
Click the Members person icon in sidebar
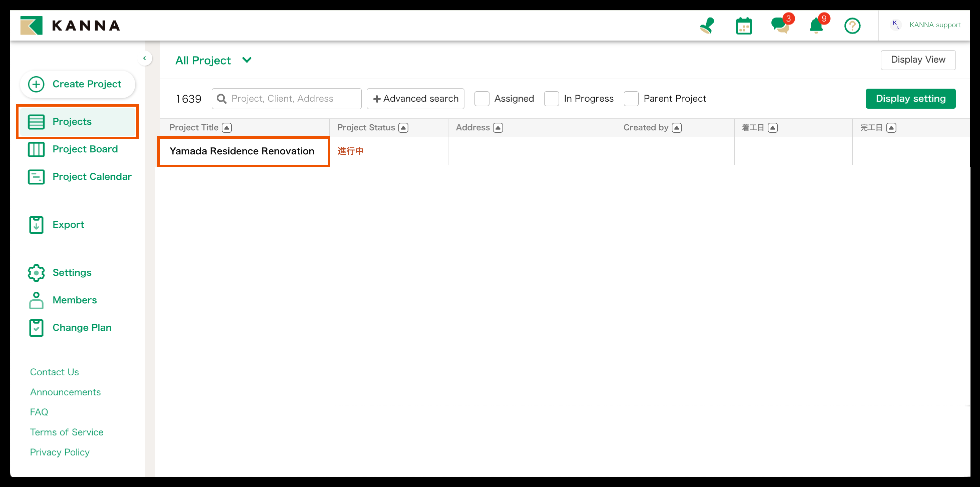[36, 300]
